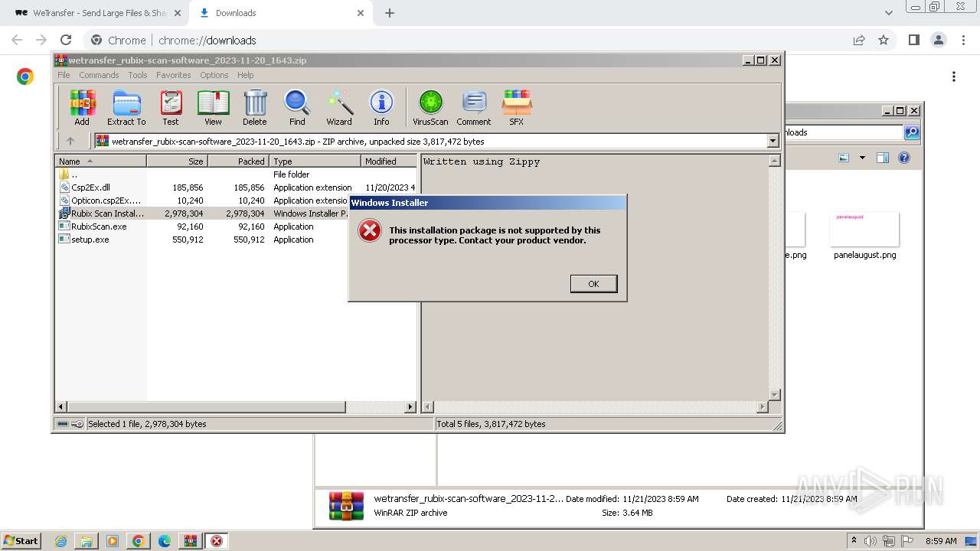Run VirusScan from the toolbar
This screenshot has width=980, height=551.
(x=430, y=107)
